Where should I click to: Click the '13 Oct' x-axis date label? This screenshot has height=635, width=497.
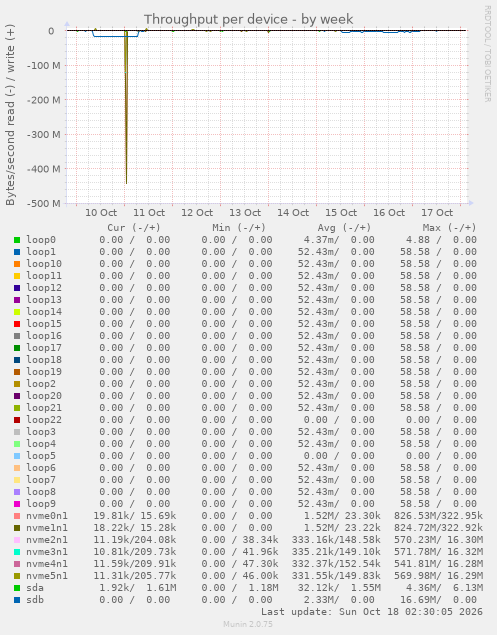(245, 213)
